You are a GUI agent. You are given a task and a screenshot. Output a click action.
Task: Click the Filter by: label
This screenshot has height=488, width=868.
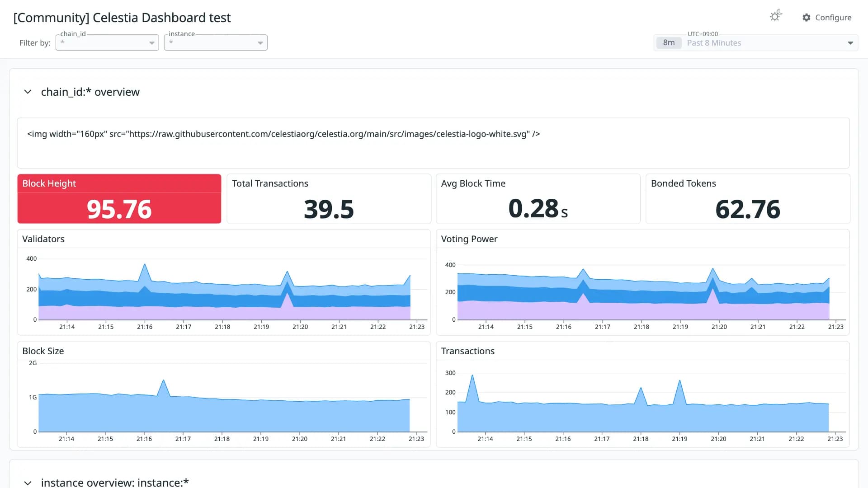[x=35, y=43]
